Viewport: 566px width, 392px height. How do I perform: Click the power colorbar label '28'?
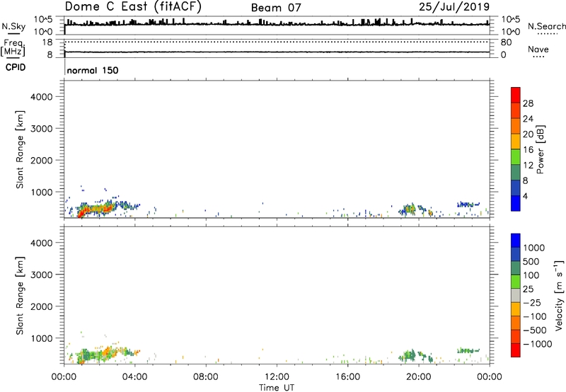pos(528,103)
